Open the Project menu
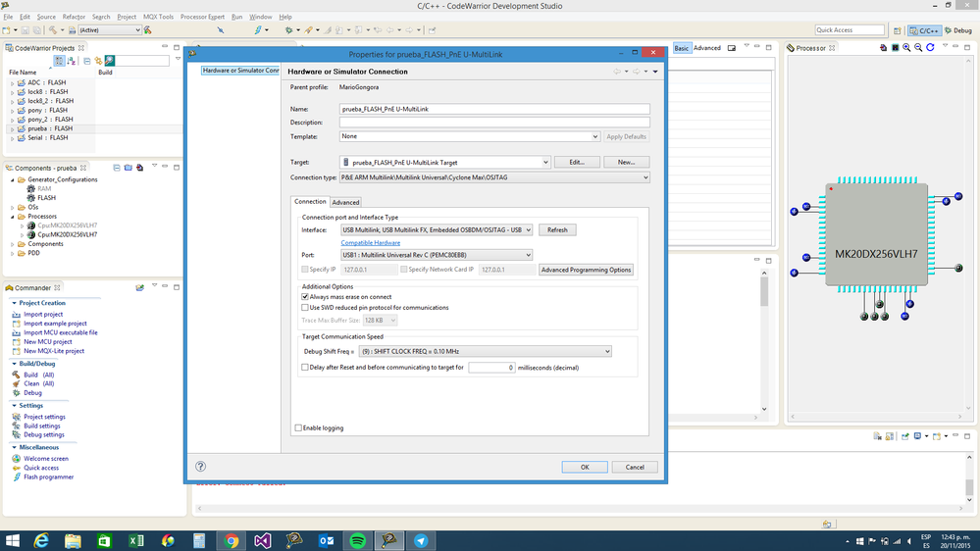 [x=127, y=17]
